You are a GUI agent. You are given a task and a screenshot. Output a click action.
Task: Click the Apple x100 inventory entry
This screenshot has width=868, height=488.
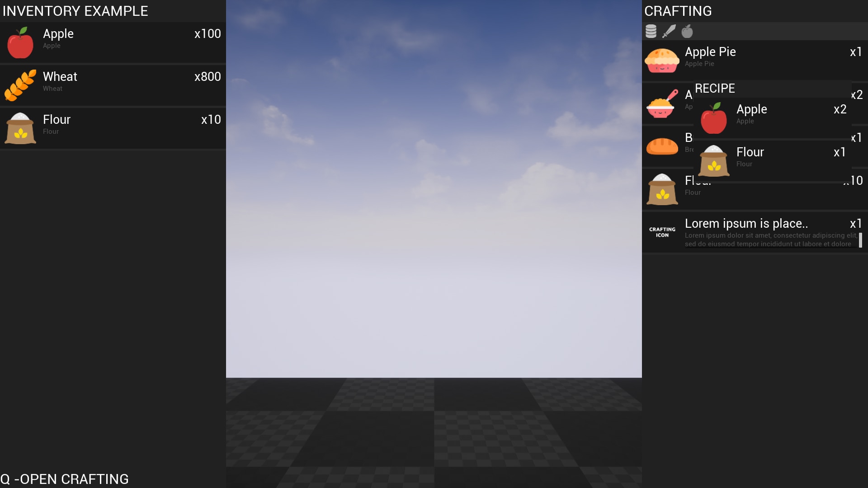(x=113, y=38)
